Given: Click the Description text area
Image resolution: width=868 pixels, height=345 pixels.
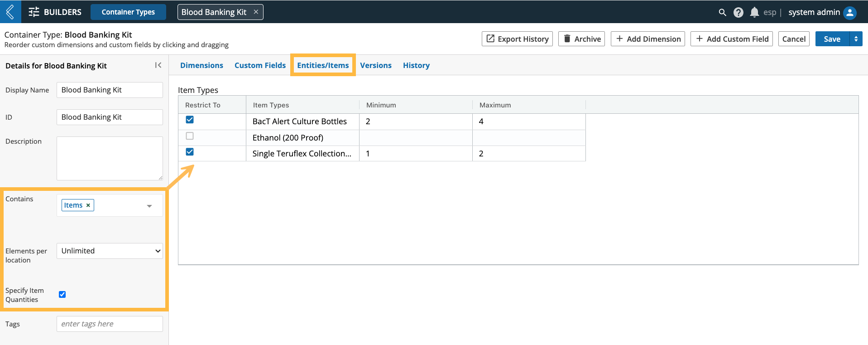Looking at the screenshot, I should 110,158.
